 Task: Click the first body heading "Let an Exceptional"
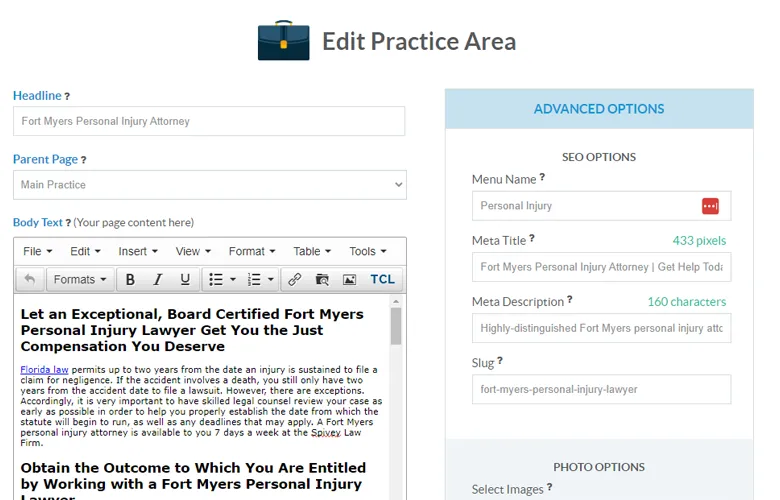[x=192, y=330]
